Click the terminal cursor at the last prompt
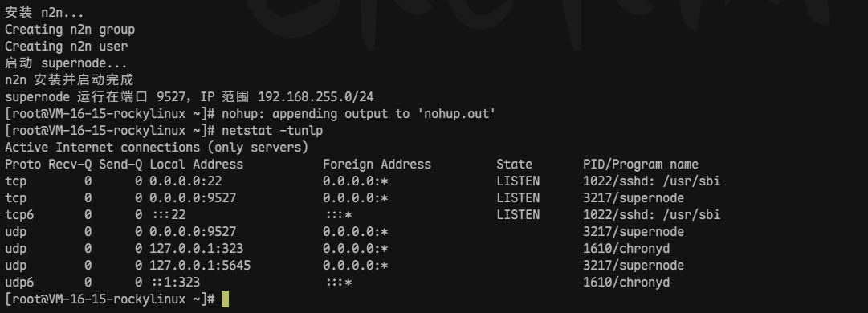 pyautogui.click(x=225, y=299)
